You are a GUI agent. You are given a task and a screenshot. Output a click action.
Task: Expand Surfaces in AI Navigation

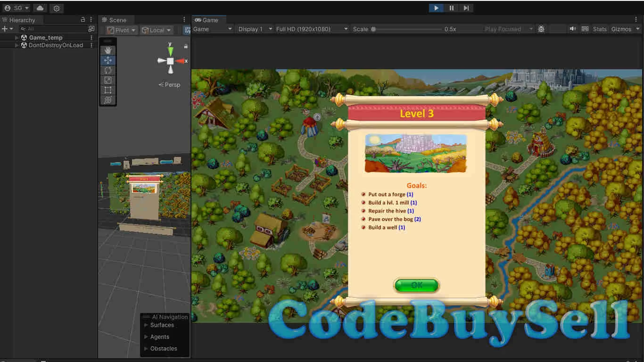pyautogui.click(x=146, y=325)
